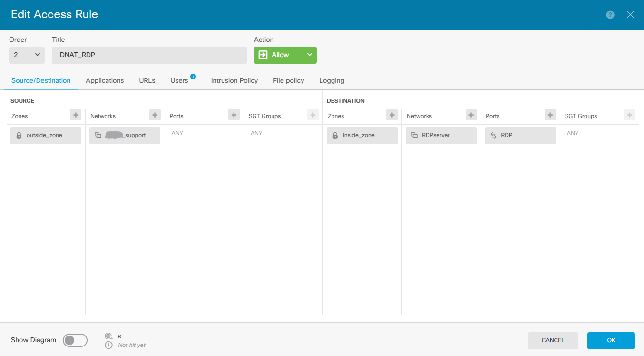Open the Order number dropdown
This screenshot has width=644, height=356.
[x=27, y=55]
